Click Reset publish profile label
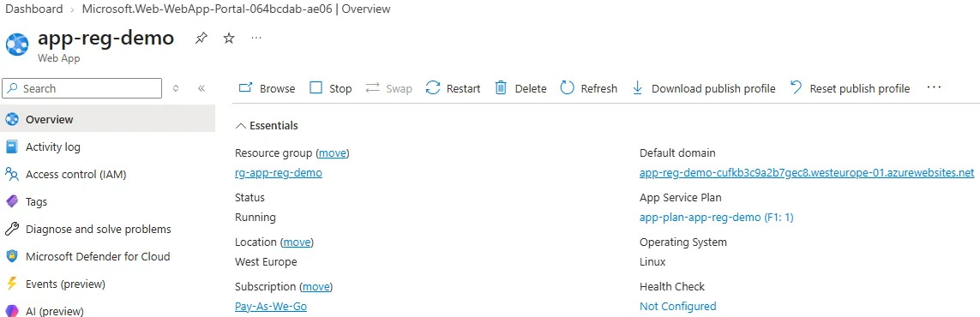Screen dimensions: 980x317 pos(860,88)
